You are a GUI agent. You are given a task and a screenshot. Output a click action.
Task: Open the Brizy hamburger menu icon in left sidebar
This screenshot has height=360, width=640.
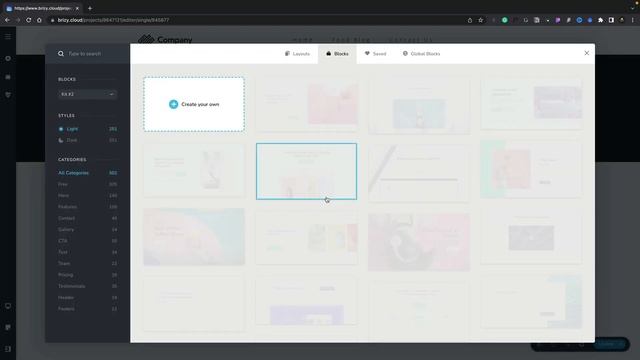tap(8, 37)
